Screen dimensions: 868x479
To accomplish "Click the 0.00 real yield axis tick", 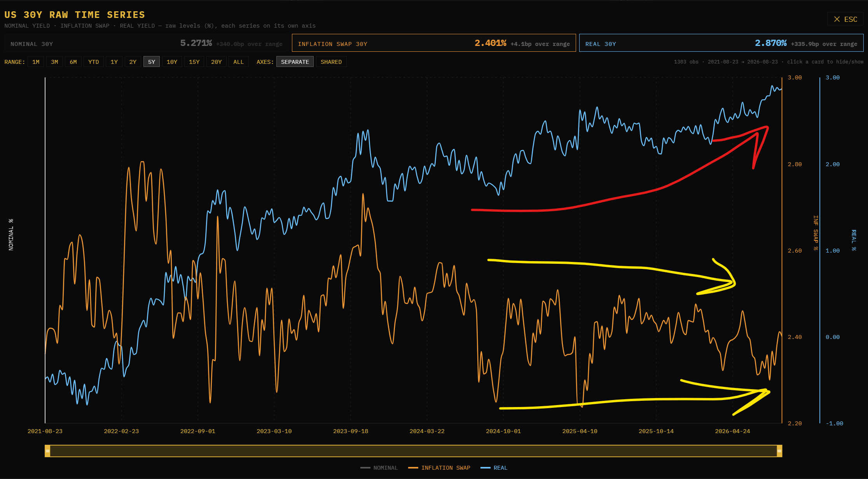I will [833, 337].
